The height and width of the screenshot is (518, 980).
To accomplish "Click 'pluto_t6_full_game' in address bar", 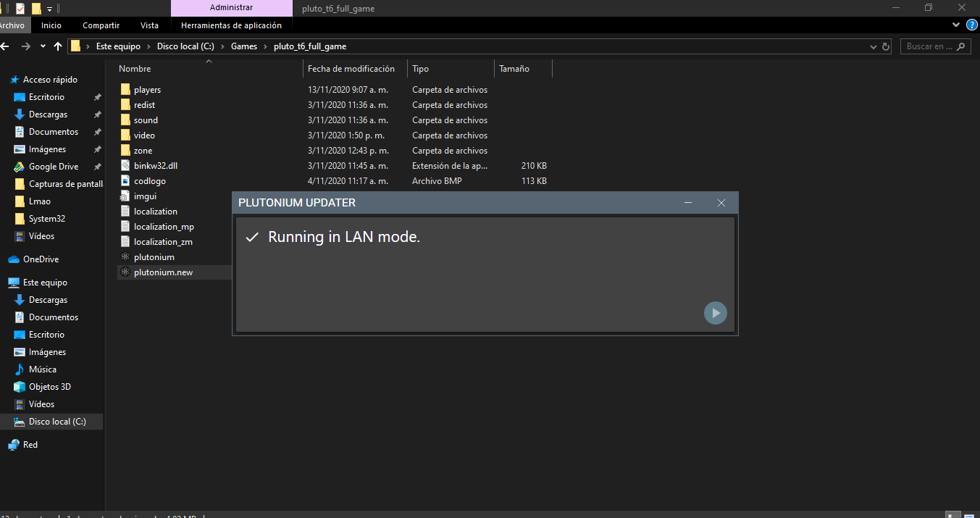I will pyautogui.click(x=310, y=46).
